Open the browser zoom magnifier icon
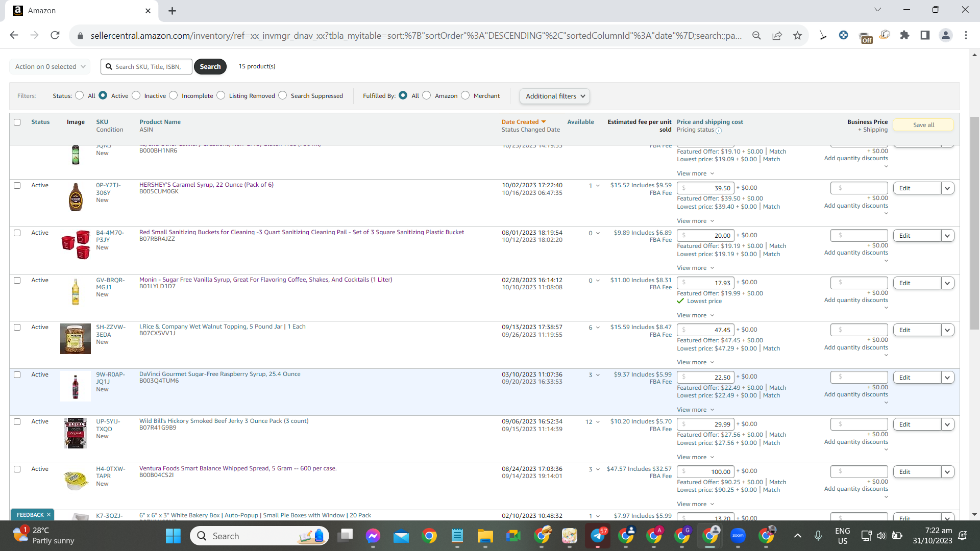Image resolution: width=980 pixels, height=551 pixels. click(756, 35)
